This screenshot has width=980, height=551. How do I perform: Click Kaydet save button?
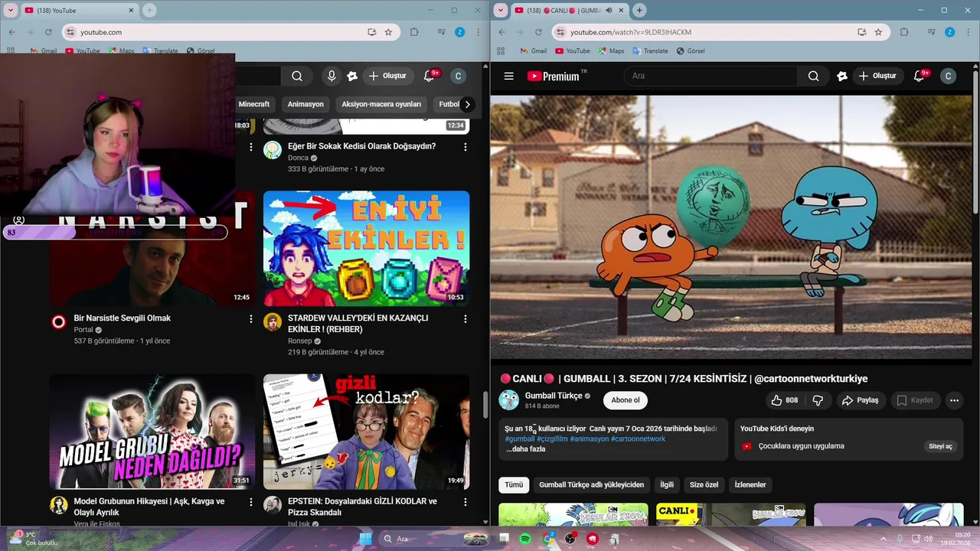pos(914,400)
